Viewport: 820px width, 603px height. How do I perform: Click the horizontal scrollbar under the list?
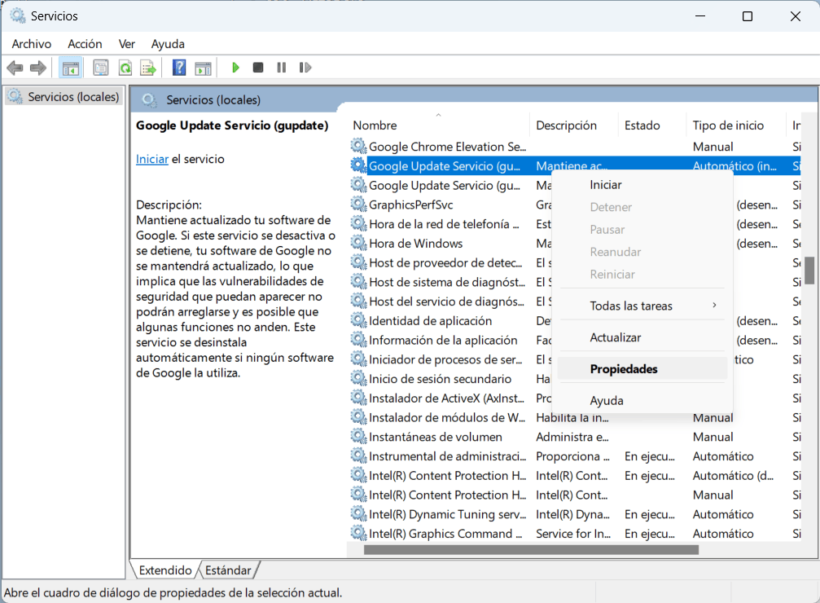coord(530,549)
